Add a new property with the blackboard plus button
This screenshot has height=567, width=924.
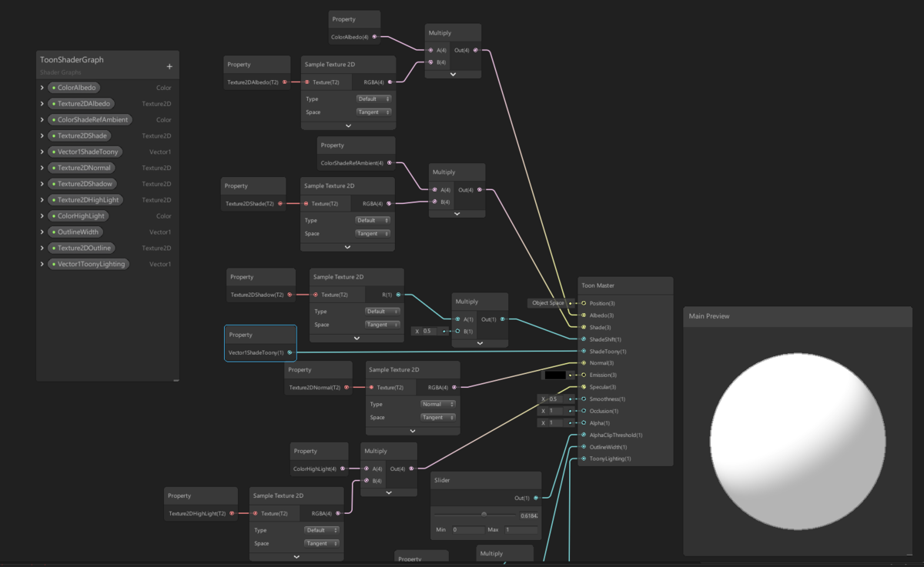[169, 66]
